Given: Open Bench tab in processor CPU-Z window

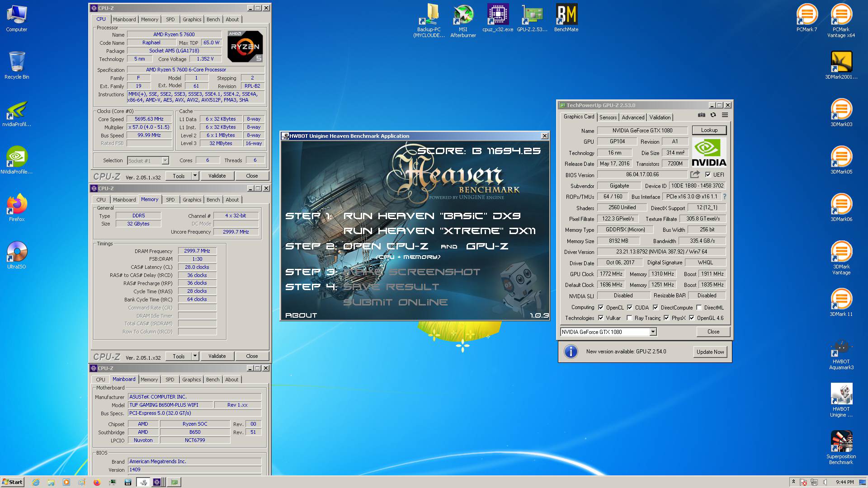Looking at the screenshot, I should click(213, 19).
